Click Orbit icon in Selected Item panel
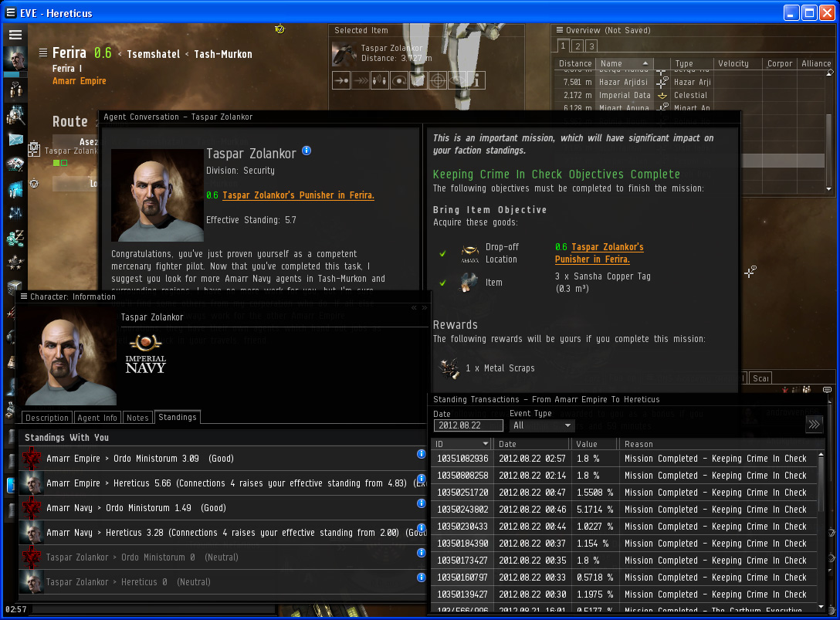 399,80
